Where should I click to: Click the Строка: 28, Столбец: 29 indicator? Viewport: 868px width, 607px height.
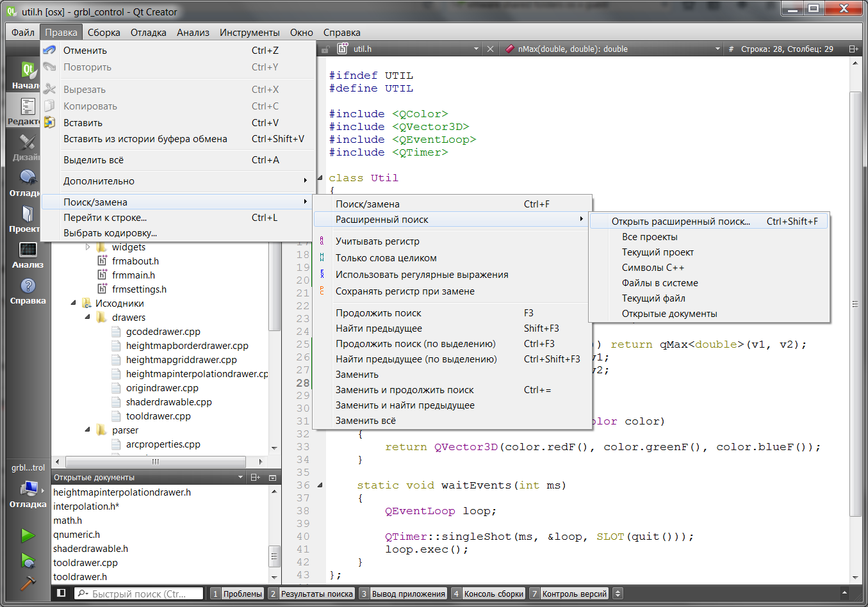point(787,49)
